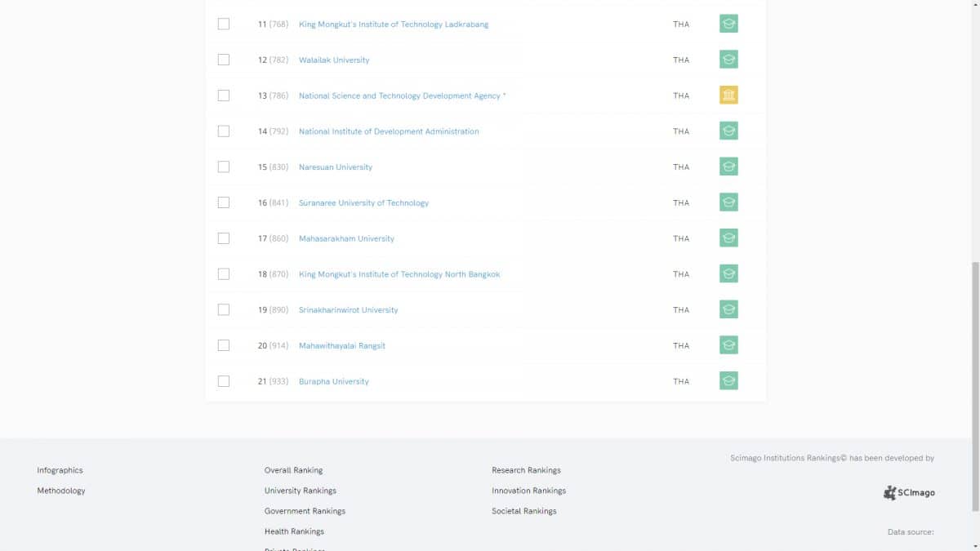The width and height of the screenshot is (980, 551).
Task: Open National Institute of Development Administration page
Action: (x=389, y=131)
